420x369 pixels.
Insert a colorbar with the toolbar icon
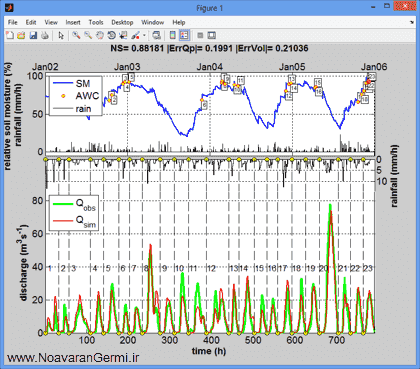click(x=173, y=35)
